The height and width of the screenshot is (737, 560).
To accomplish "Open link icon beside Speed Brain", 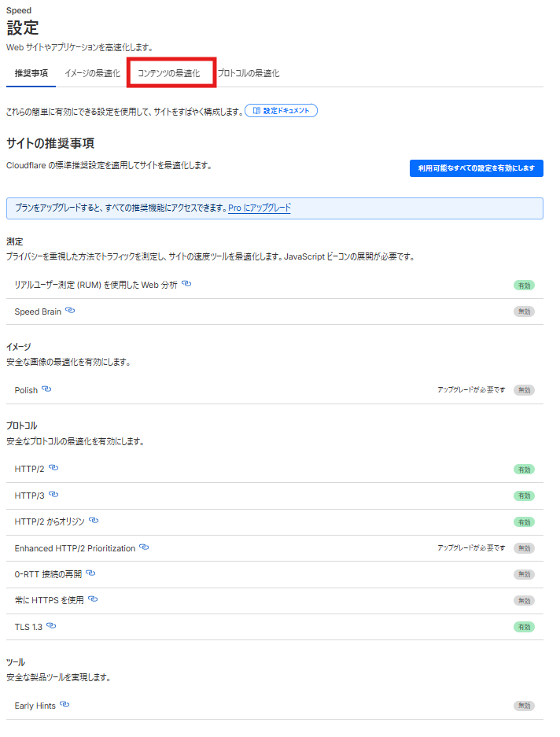I will click(70, 310).
